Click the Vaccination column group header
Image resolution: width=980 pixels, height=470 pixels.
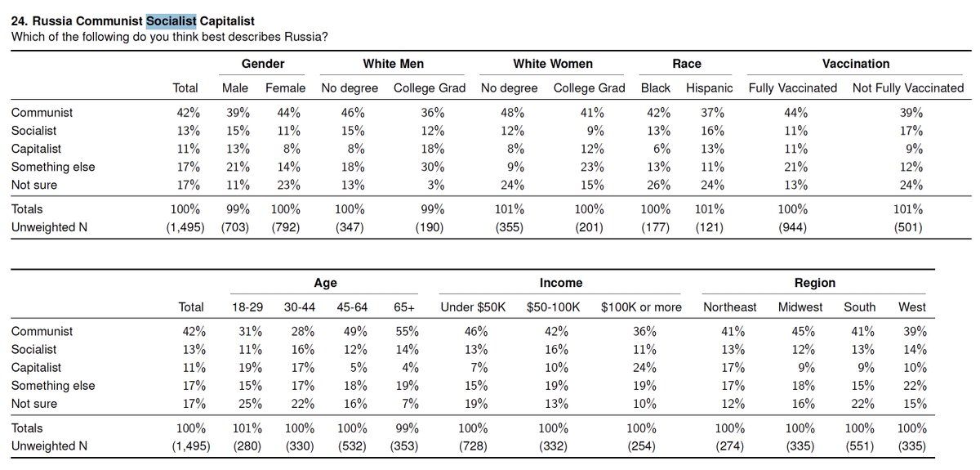click(856, 64)
